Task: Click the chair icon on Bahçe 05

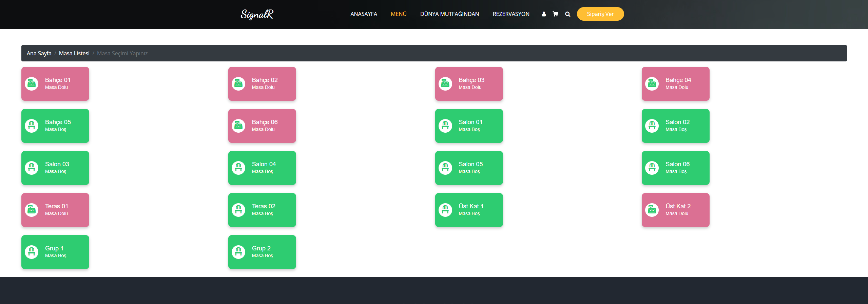Action: click(32, 126)
